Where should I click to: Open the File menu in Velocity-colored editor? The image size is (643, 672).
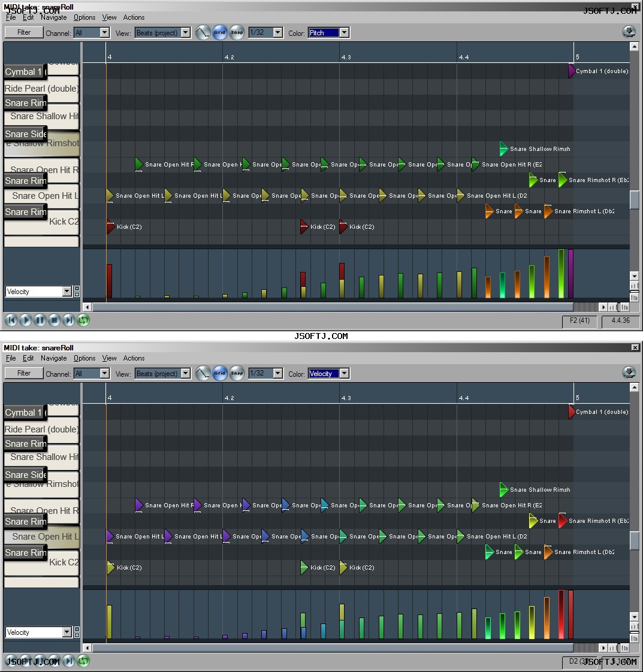[11, 358]
